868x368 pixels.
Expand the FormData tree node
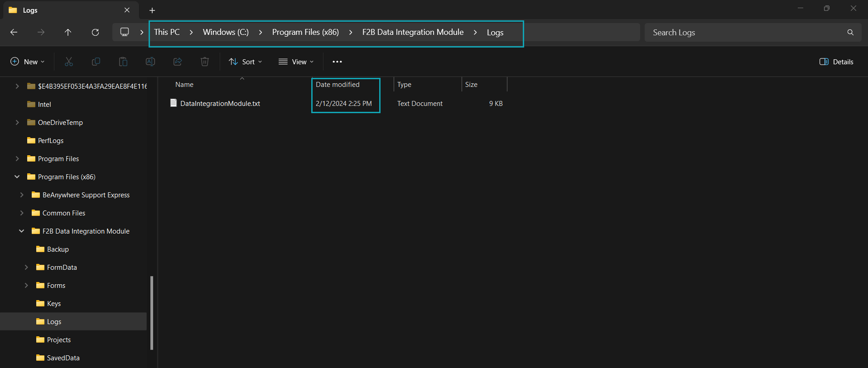pos(26,267)
